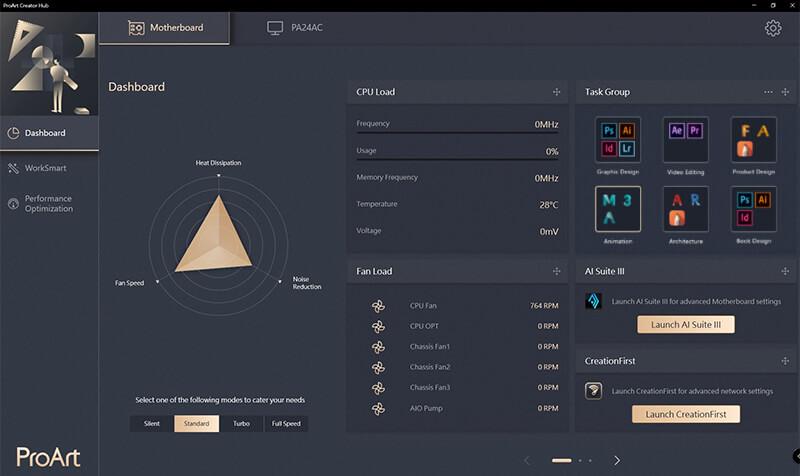
Task: Switch to Full Speed fan mode
Action: pos(286,424)
